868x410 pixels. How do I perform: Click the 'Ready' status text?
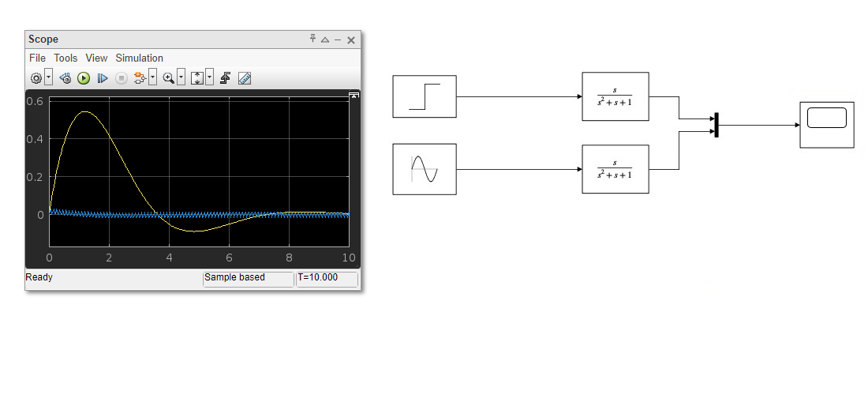39,277
